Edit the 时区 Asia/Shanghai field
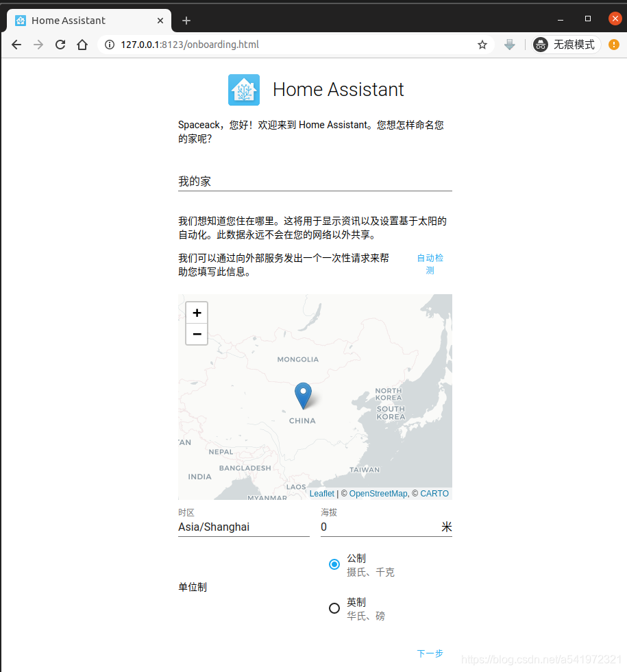Screen dimensions: 627x672 point(244,527)
